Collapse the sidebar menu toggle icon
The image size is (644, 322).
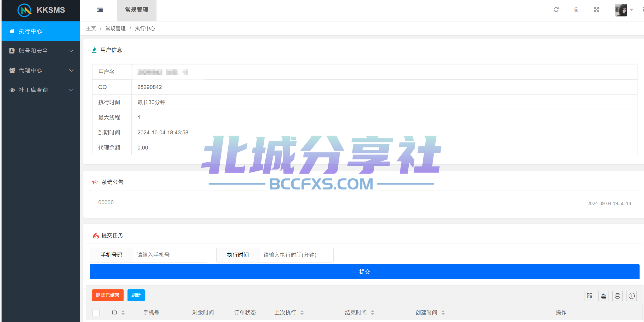click(100, 10)
